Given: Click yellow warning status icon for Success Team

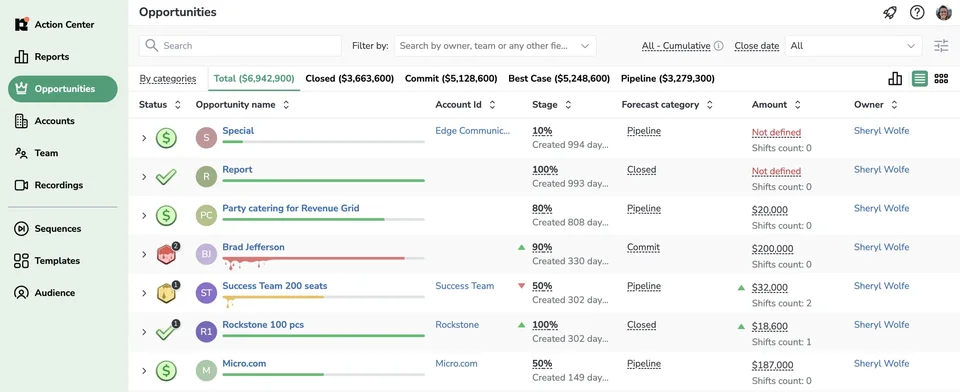Looking at the screenshot, I should tap(167, 293).
